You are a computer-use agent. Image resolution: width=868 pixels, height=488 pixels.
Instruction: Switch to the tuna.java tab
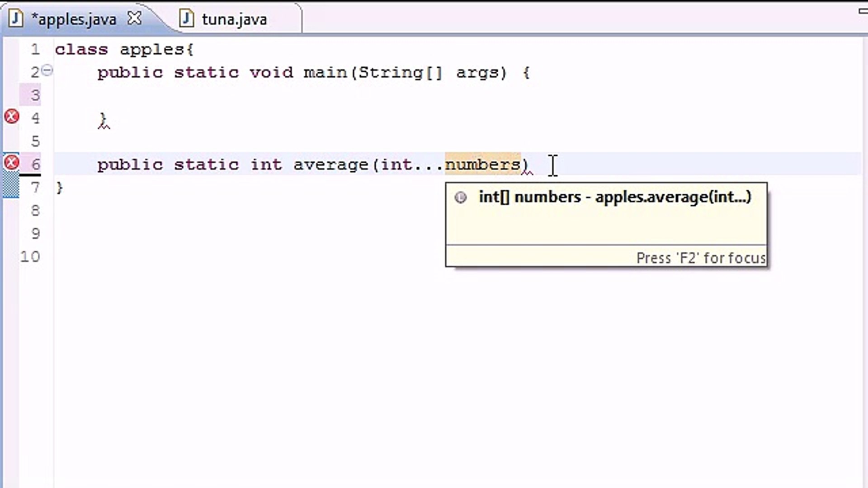[234, 19]
